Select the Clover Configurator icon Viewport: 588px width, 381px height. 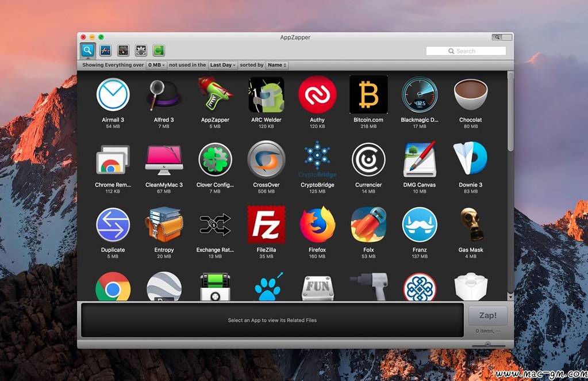tap(215, 159)
